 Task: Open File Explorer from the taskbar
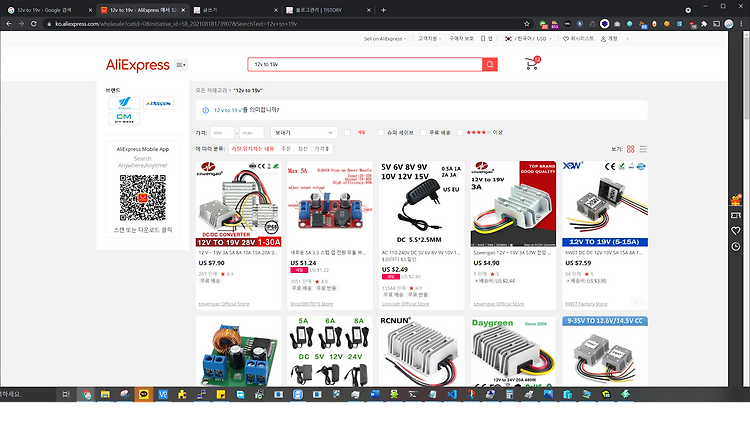(105, 394)
